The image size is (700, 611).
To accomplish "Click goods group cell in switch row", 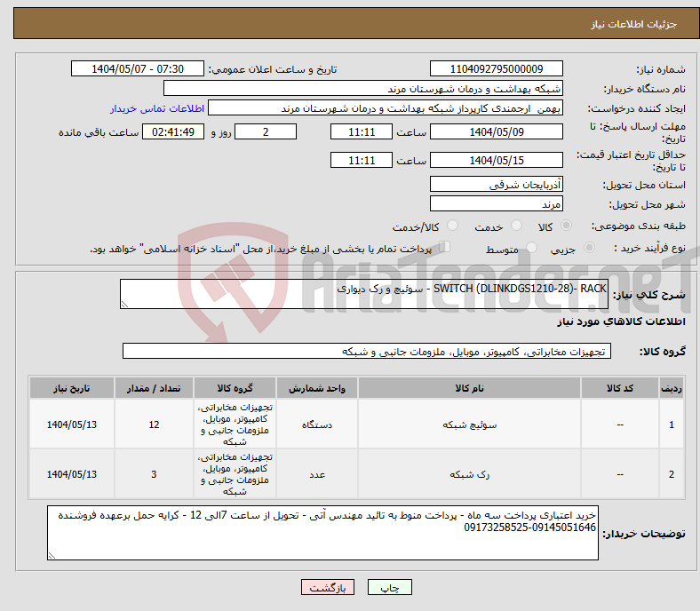I will 235,425.
